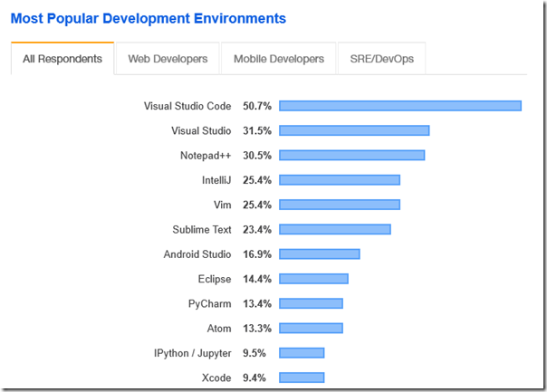Click the Sublime Text bar

[x=335, y=229]
